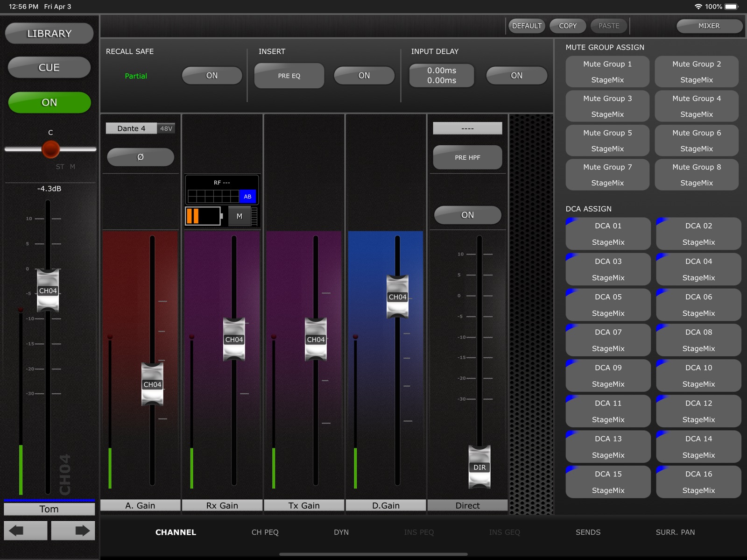Switch to SENDS tab
Screen dimensions: 747x560
click(x=588, y=532)
